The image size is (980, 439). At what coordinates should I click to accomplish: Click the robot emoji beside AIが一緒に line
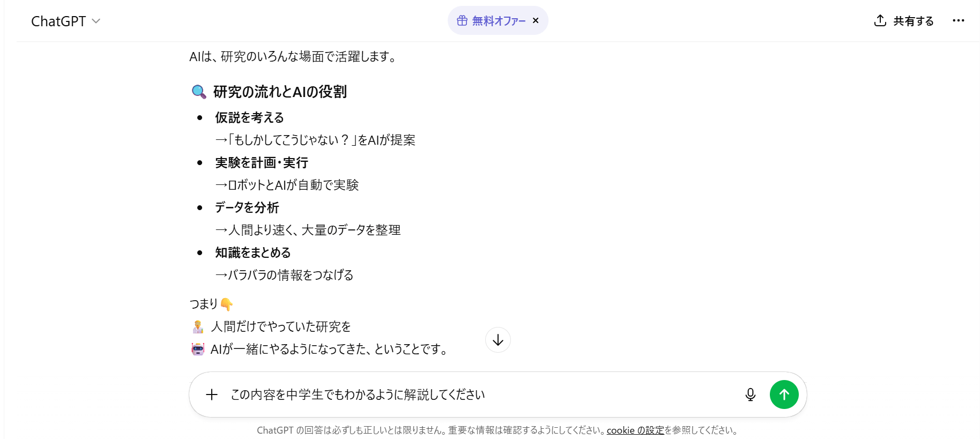tap(198, 349)
